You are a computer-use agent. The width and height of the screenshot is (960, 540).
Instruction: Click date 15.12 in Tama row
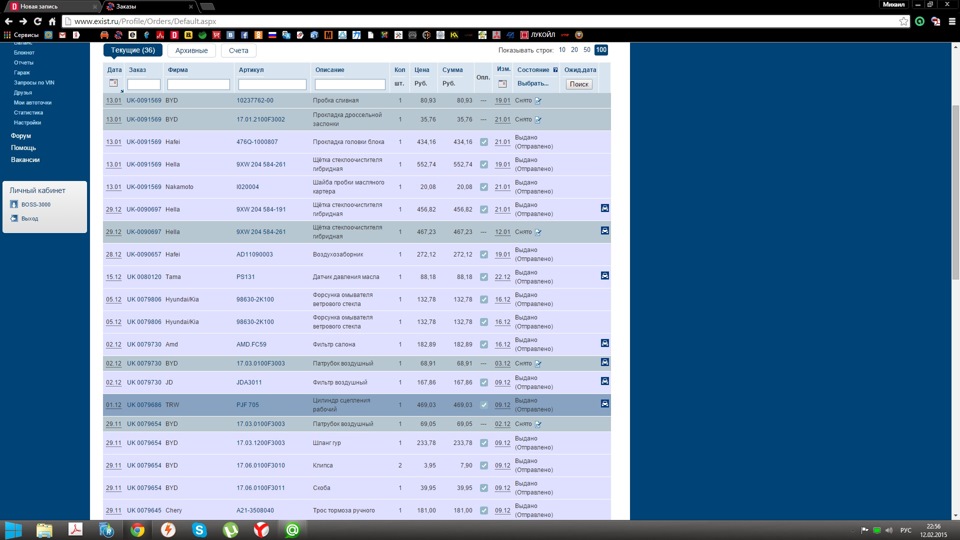click(x=113, y=277)
